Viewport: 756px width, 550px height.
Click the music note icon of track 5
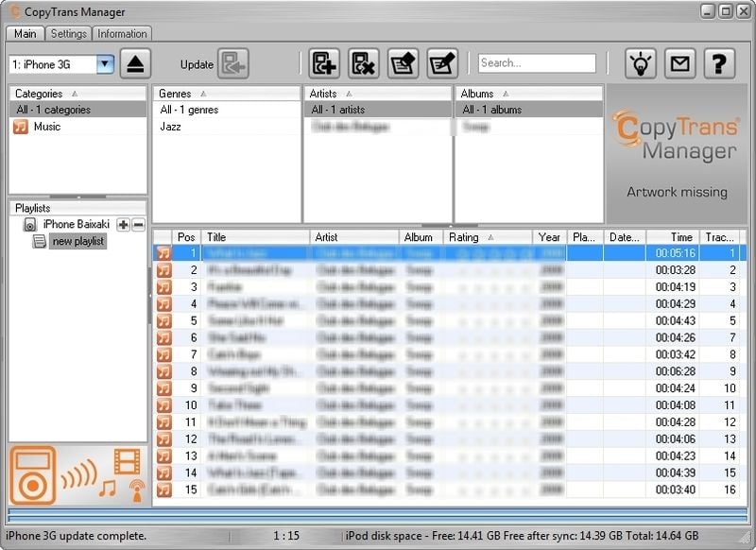pos(163,321)
